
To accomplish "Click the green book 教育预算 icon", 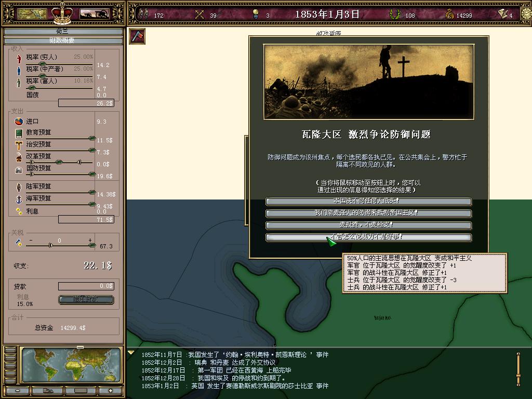I will [19, 134].
